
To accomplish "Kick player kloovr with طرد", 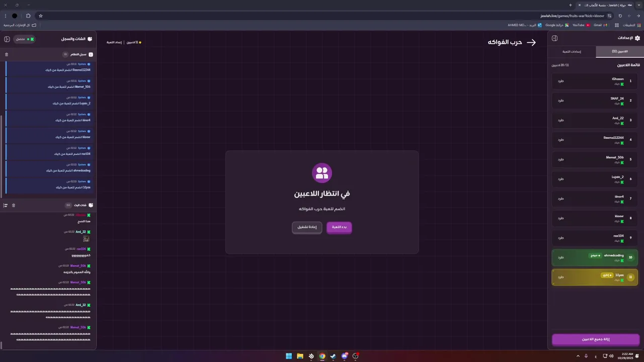I will (560, 218).
